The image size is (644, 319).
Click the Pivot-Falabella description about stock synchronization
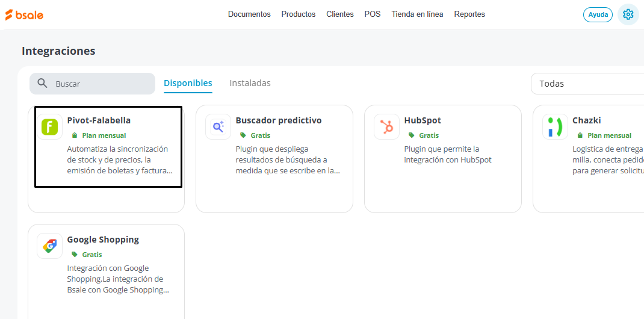(x=120, y=159)
